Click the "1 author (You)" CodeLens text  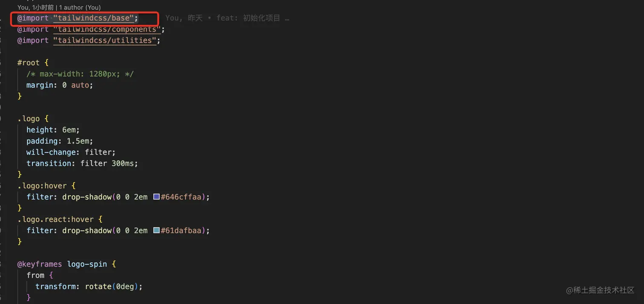click(80, 8)
